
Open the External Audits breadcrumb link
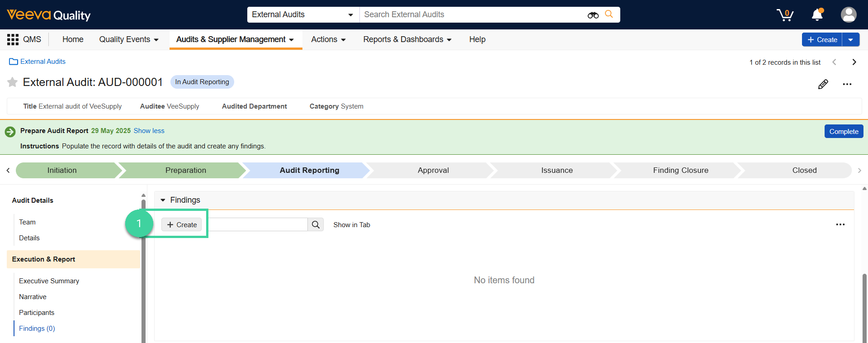pos(43,62)
